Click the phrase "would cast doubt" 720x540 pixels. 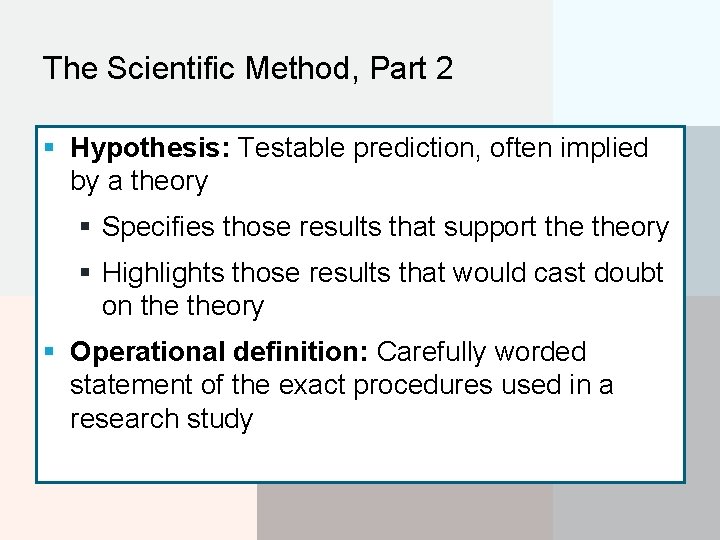point(558,273)
